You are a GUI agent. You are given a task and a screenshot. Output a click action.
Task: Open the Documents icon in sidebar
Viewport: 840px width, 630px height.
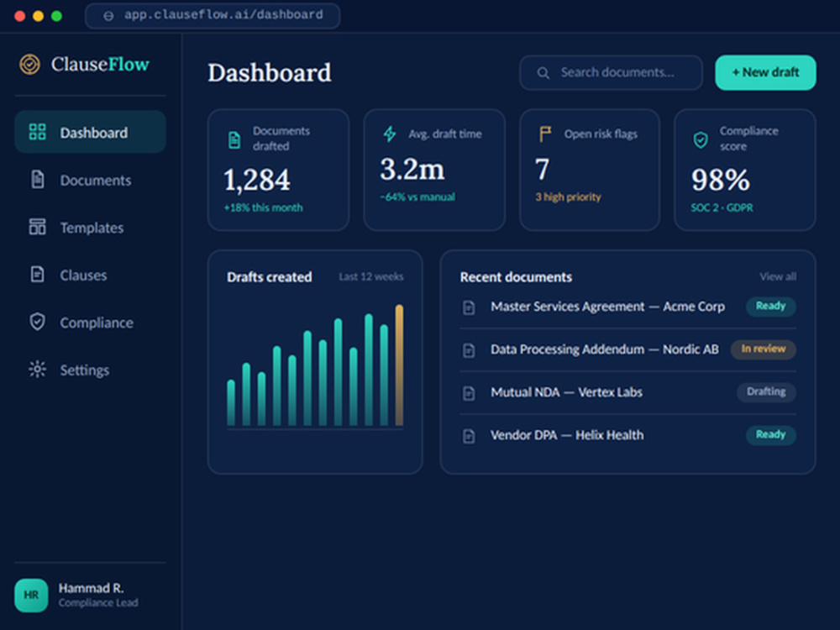point(38,180)
